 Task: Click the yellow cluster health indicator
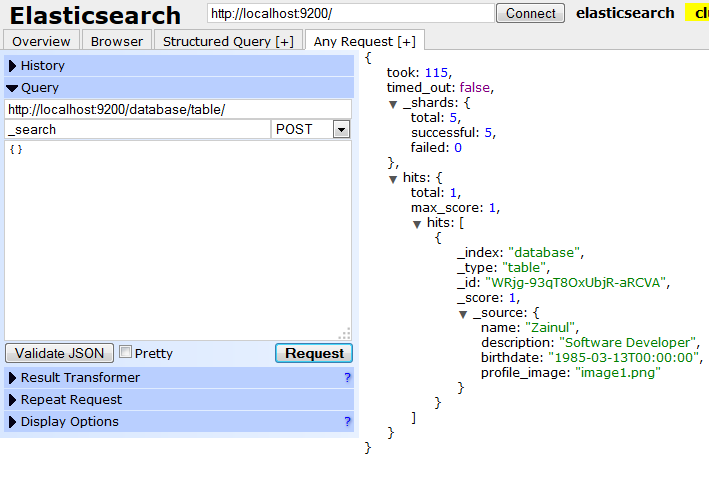[x=697, y=13]
